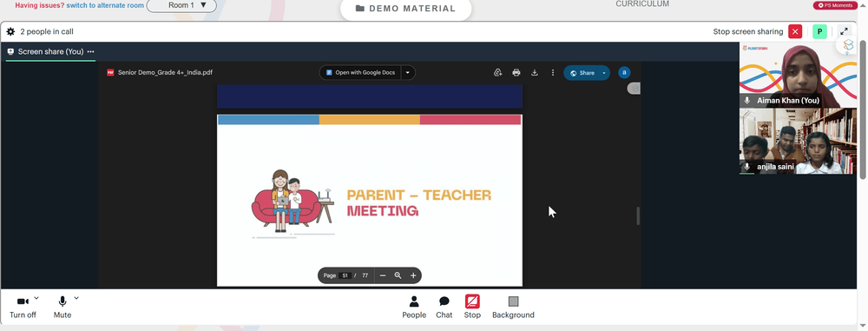
Task: Click the print icon in PDF viewer
Action: click(516, 73)
